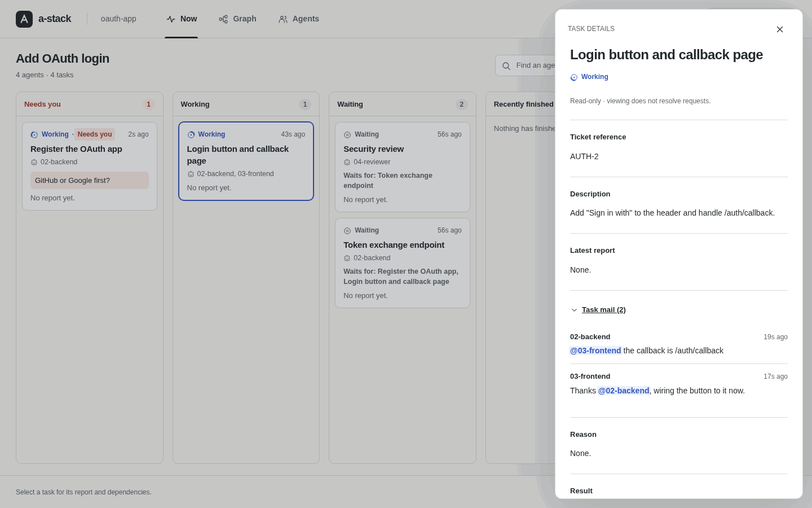
Task: Select the Login button and callback page card
Action: point(246,161)
